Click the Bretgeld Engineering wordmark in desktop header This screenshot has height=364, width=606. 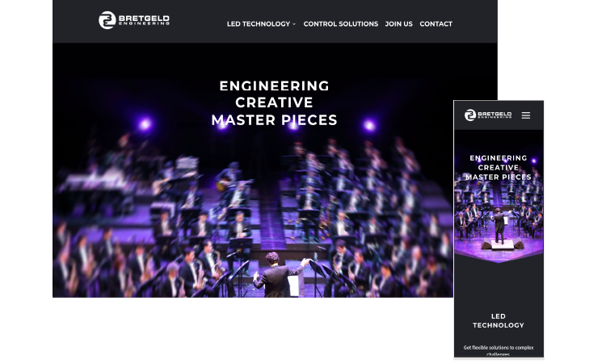point(144,20)
